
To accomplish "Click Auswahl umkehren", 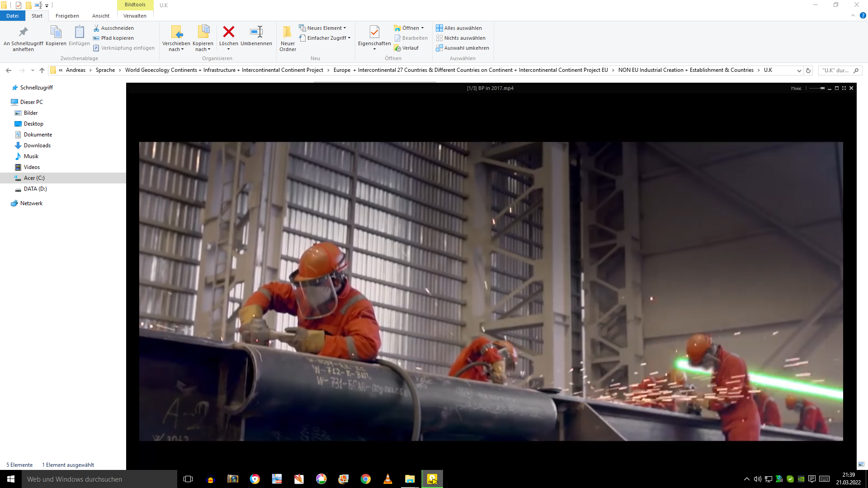I will coord(462,48).
